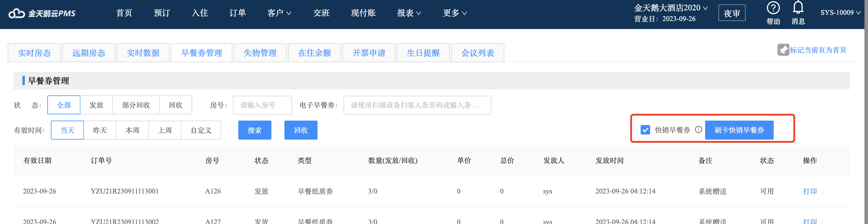Viewport: 868px width, 224px height.
Task: Open 入住 in the top navigation
Action: [200, 13]
